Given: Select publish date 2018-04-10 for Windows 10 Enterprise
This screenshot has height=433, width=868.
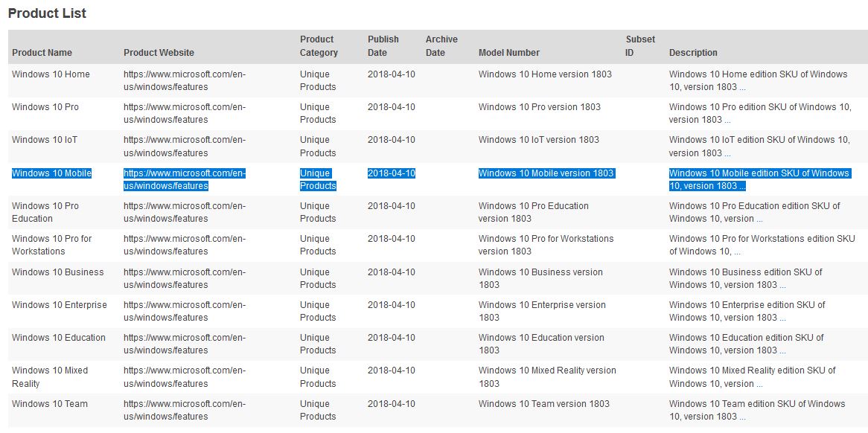Looking at the screenshot, I should coord(392,305).
